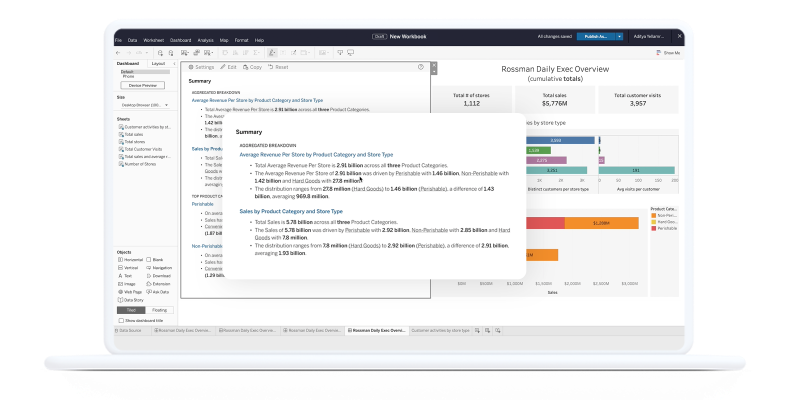Select the Blank object

[155, 260]
